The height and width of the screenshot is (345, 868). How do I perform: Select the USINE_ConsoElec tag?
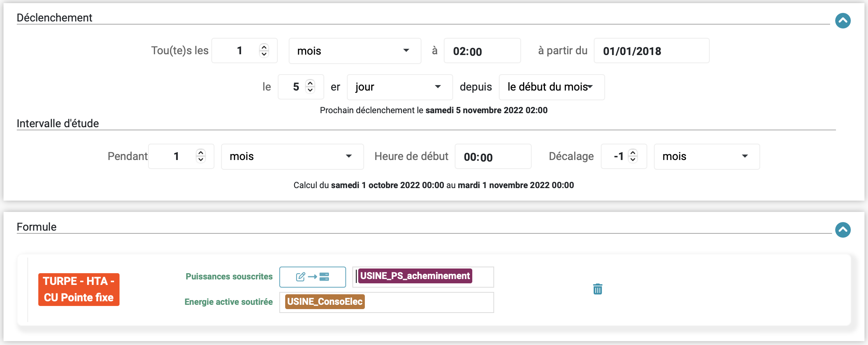click(x=325, y=302)
